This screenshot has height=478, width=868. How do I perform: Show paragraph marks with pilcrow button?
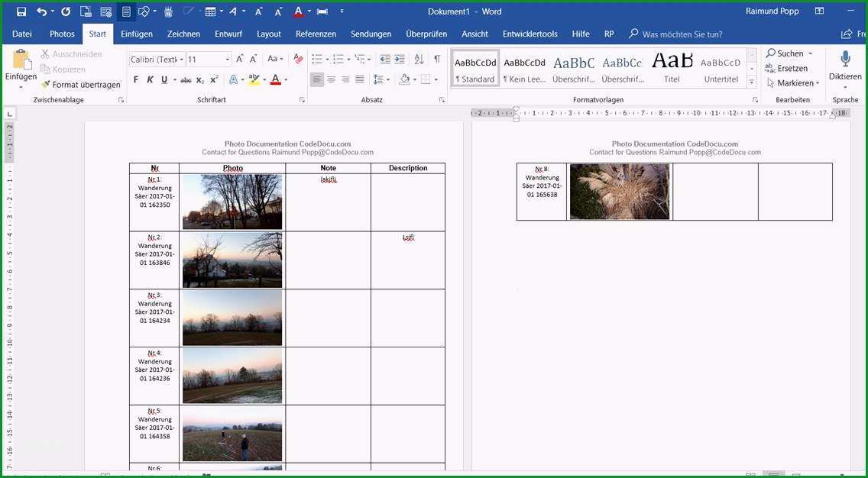[437, 59]
